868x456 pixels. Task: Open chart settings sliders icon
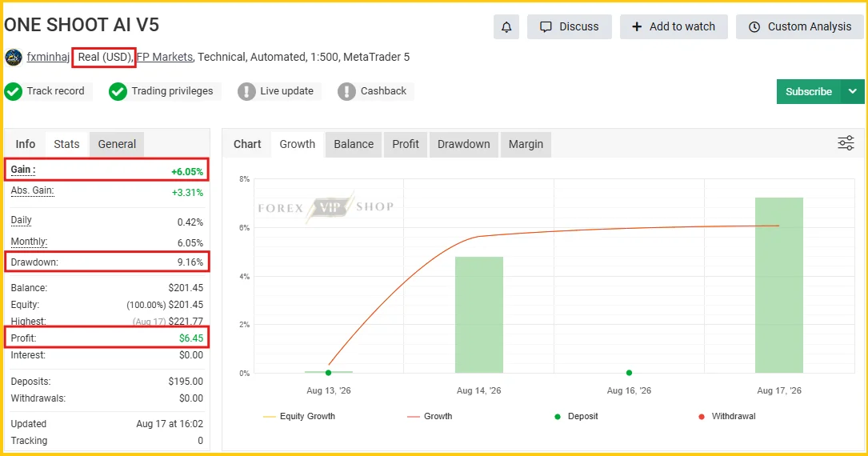[846, 143]
